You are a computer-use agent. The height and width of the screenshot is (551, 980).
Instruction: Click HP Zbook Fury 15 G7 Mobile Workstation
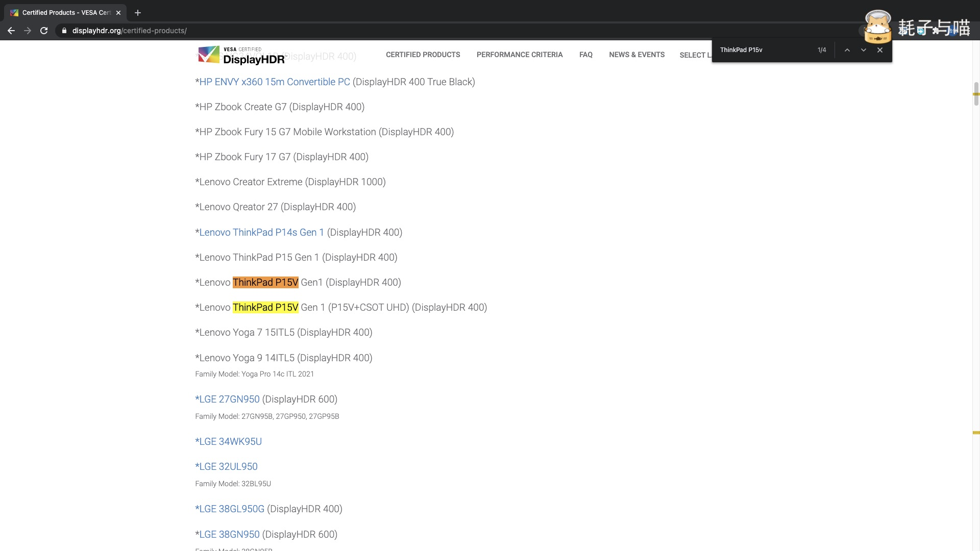tap(324, 132)
